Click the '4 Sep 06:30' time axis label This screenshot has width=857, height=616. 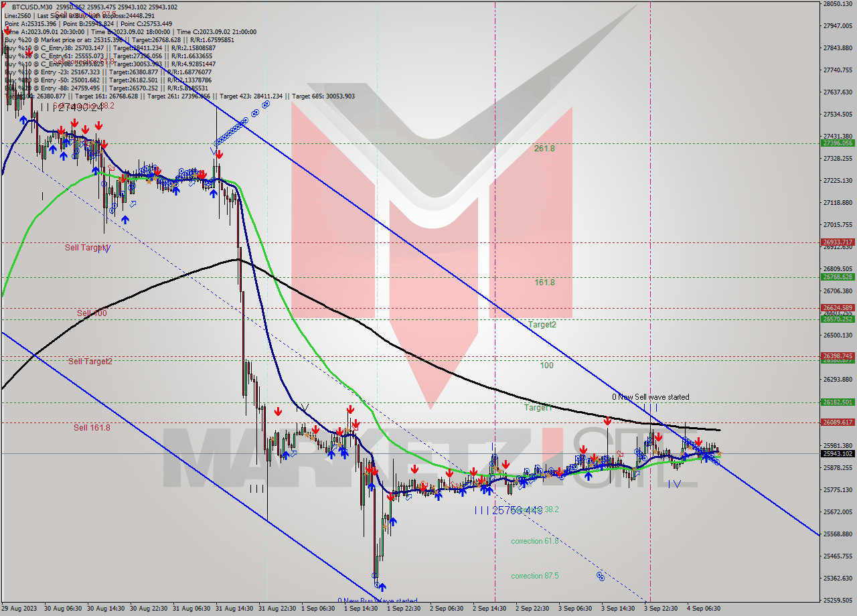(x=704, y=609)
